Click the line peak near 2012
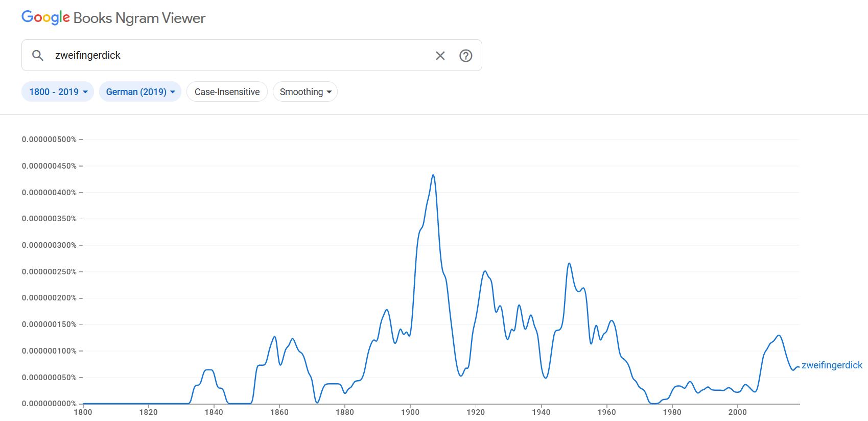Image resolution: width=868 pixels, height=421 pixels. [x=779, y=336]
